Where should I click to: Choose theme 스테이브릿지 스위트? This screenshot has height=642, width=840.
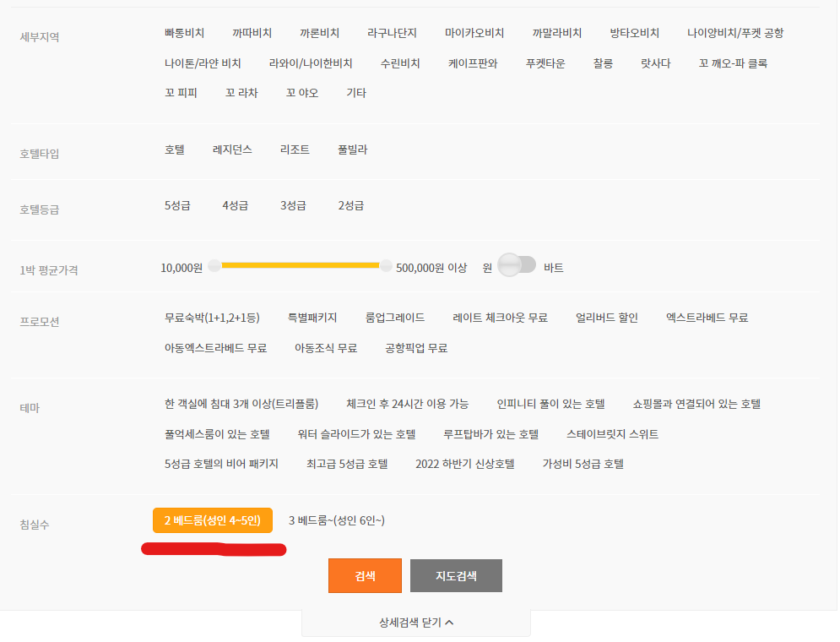click(x=612, y=434)
